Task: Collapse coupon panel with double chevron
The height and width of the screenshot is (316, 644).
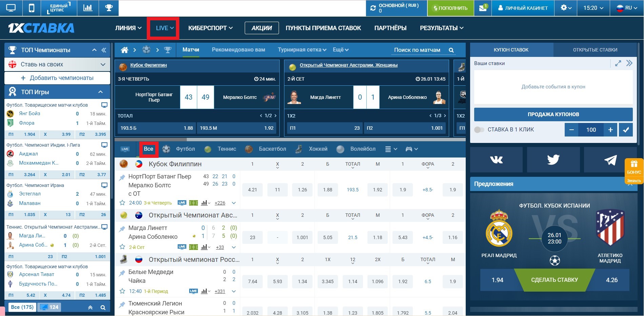Action: (x=629, y=63)
